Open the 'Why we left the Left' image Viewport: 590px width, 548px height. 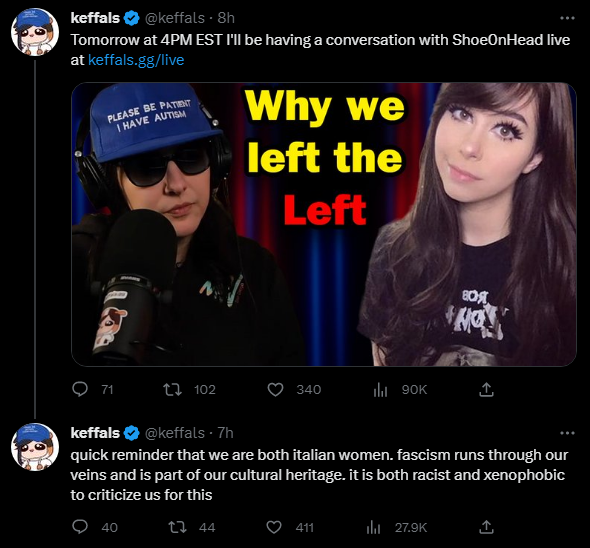coord(324,224)
